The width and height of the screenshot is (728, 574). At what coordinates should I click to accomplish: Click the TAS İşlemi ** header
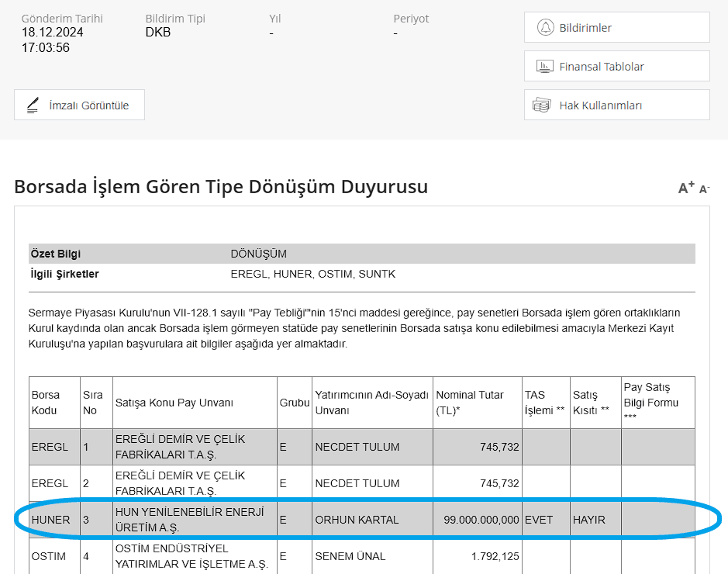pos(544,403)
